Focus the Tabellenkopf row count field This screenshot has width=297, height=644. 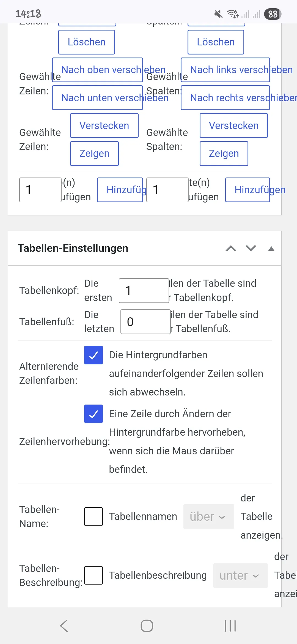pos(144,291)
